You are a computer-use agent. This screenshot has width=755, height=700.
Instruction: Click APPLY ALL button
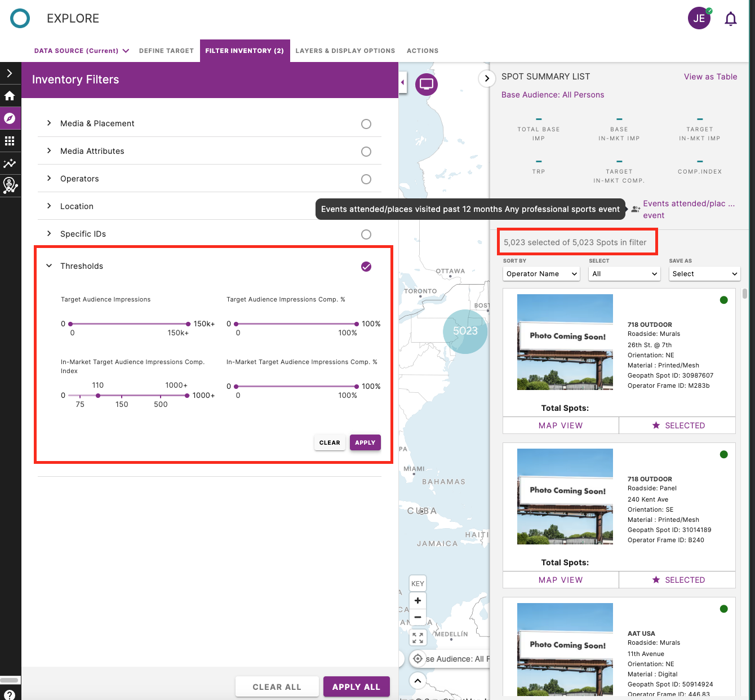(356, 686)
